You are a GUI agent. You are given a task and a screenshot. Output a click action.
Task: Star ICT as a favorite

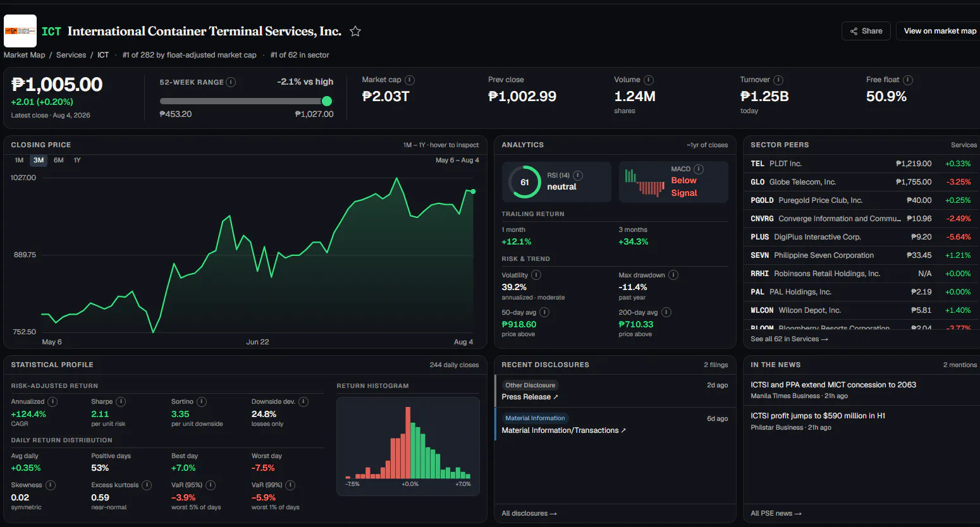(355, 31)
